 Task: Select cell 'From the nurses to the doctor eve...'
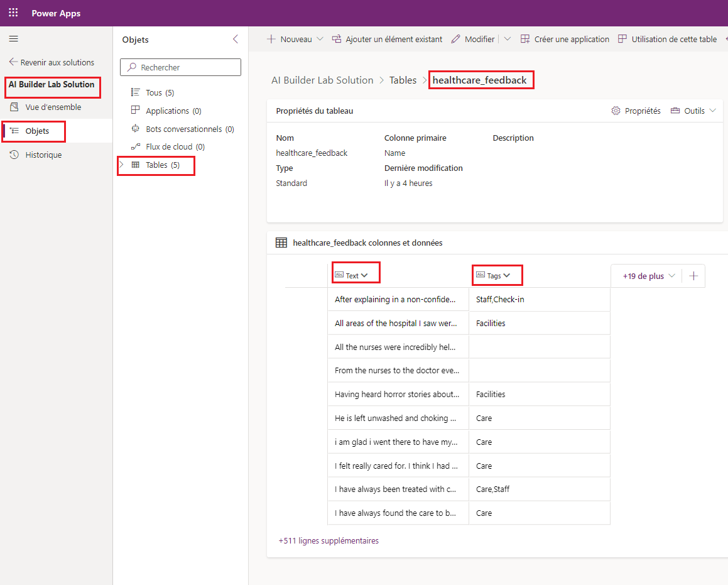[x=398, y=371]
